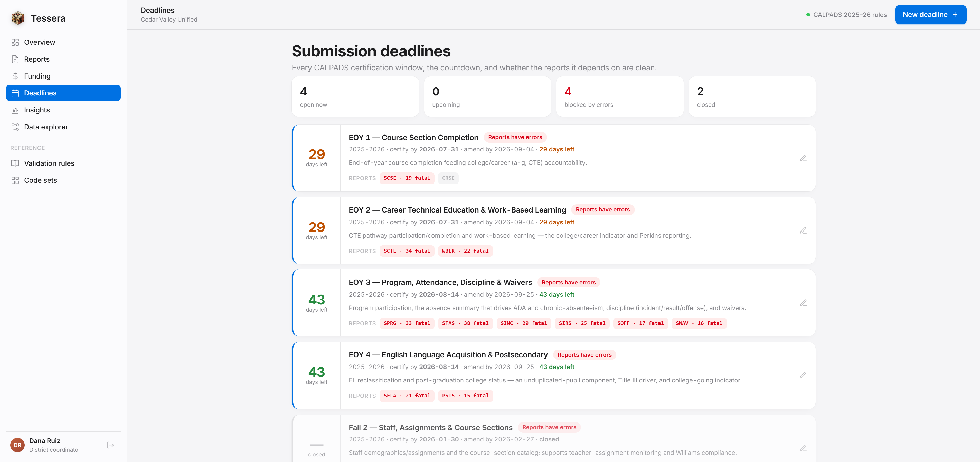This screenshot has height=462, width=980.
Task: Open Data explorer
Action: 63,127
